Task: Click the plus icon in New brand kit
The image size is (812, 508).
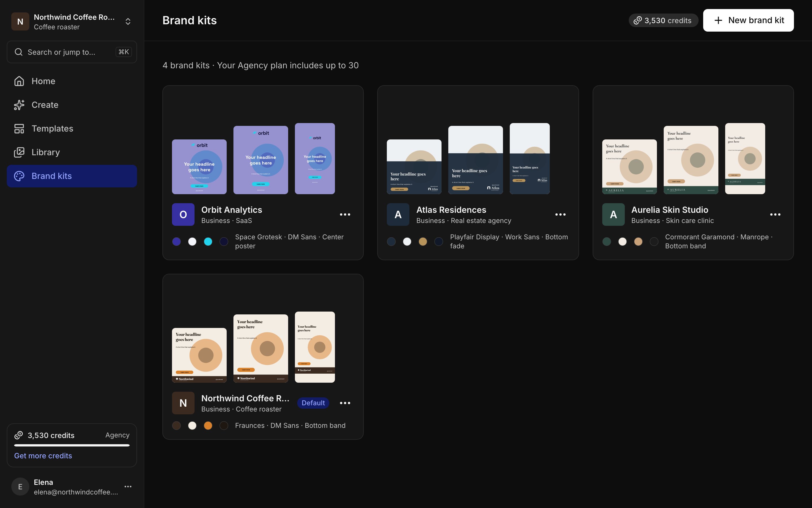Action: pos(718,21)
